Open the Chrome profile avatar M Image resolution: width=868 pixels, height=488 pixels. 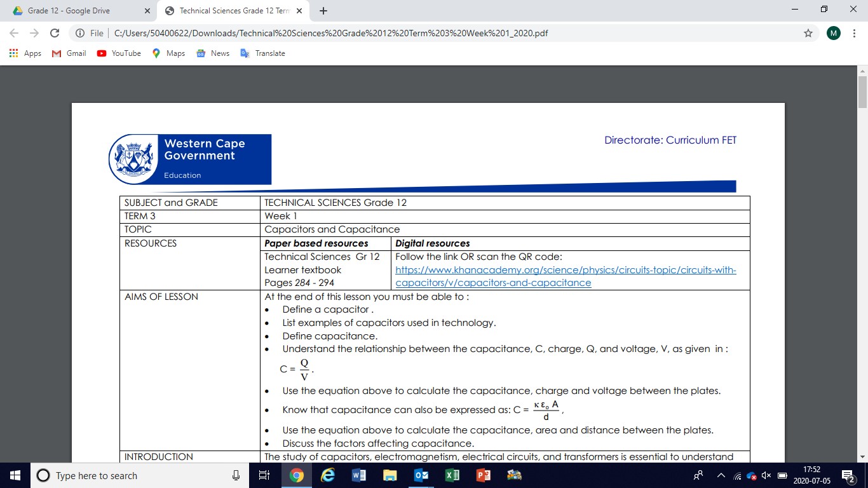[834, 33]
